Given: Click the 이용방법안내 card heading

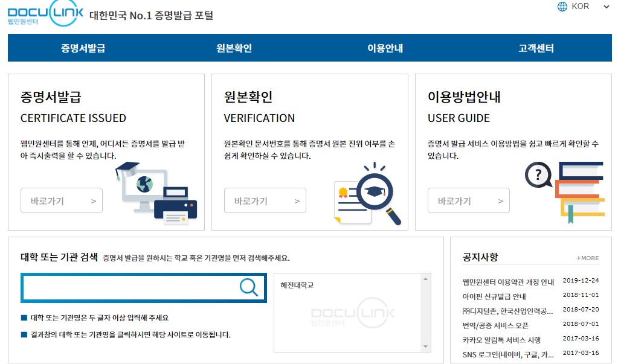Looking at the screenshot, I should point(464,97).
